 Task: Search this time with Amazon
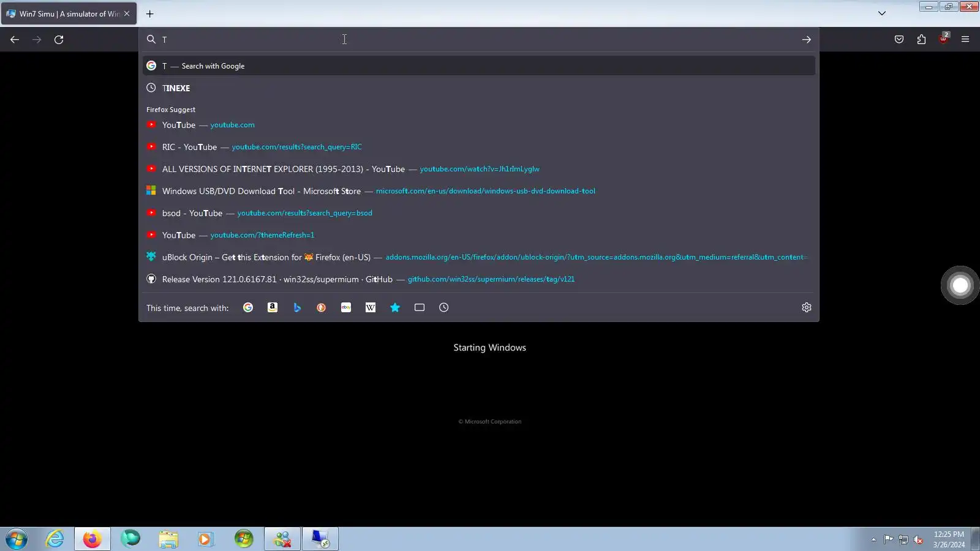click(x=273, y=307)
